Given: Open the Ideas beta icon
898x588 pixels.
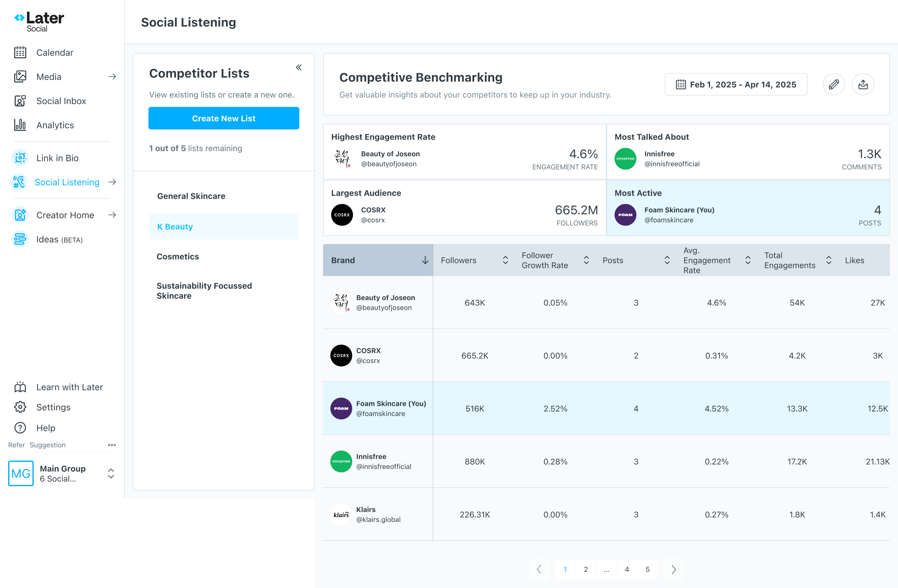Looking at the screenshot, I should pos(20,239).
